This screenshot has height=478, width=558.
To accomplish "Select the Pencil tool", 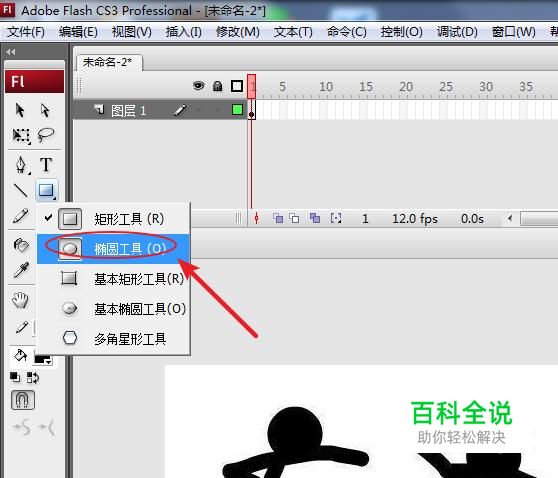I will (21, 216).
